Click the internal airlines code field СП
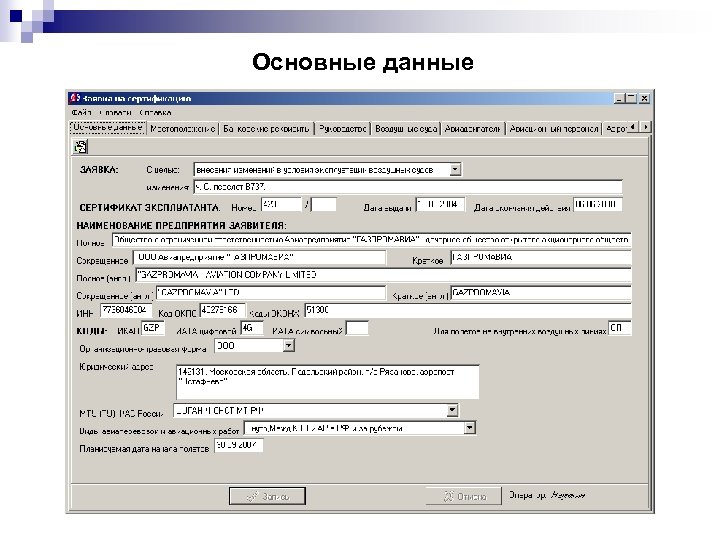Viewport: 720px width, 540px height. [x=620, y=328]
